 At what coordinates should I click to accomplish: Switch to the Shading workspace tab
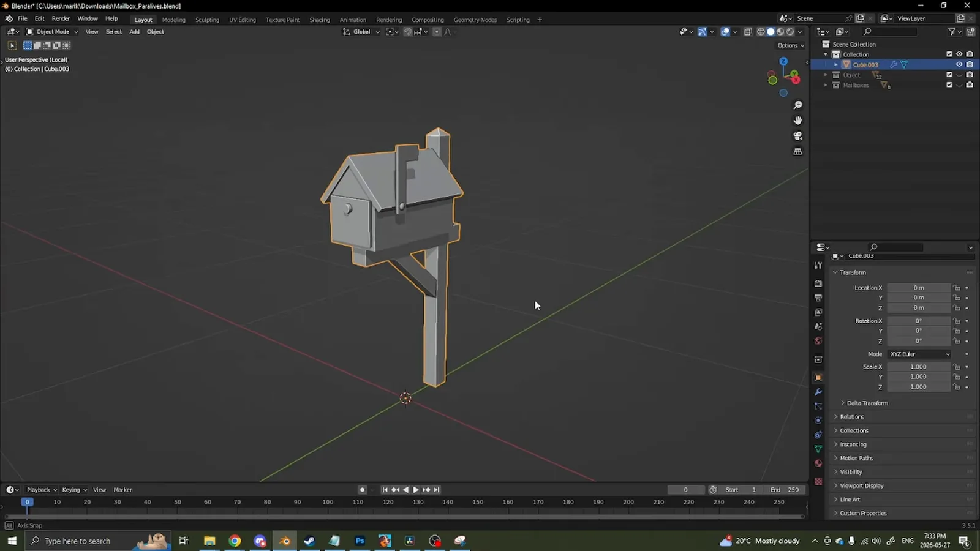coord(320,20)
